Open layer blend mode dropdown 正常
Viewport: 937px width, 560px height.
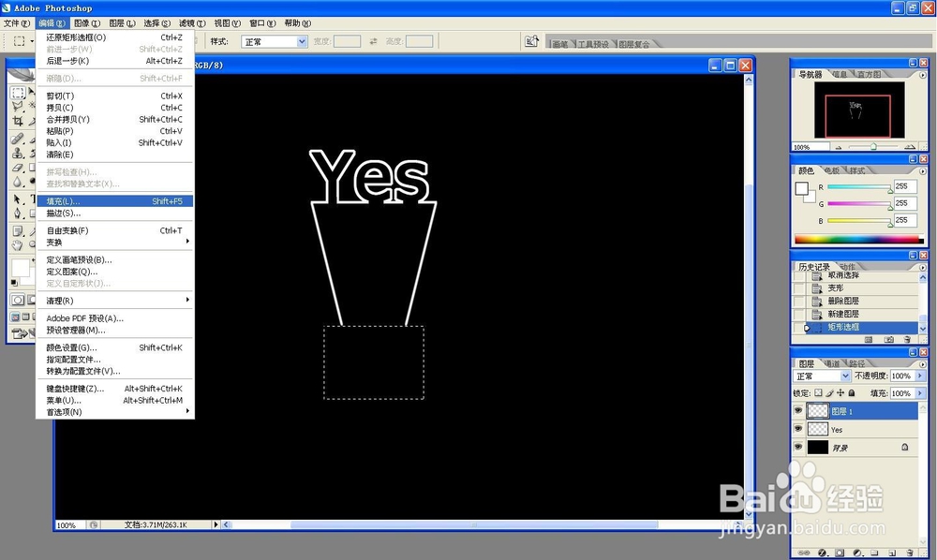click(822, 376)
